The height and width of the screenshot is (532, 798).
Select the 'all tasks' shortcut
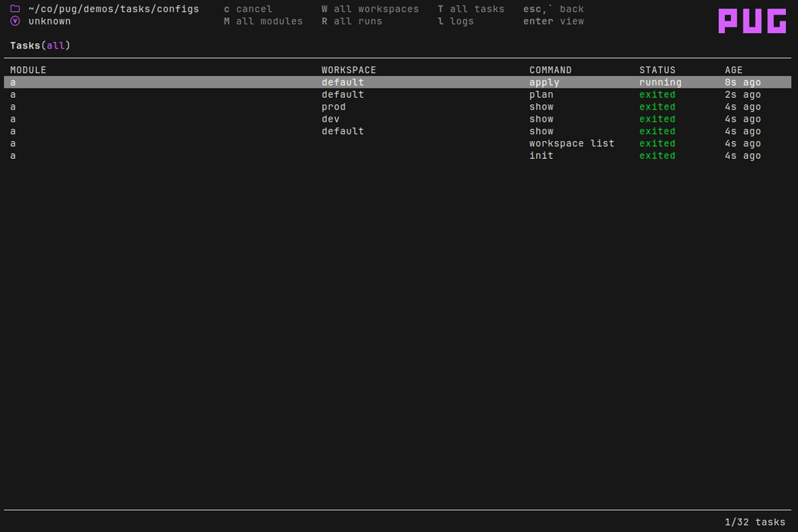471,9
